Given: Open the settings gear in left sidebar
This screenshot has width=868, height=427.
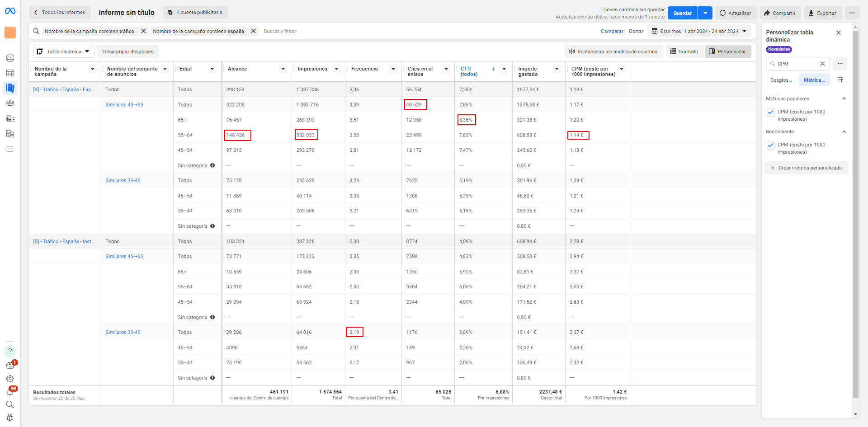Looking at the screenshot, I should click(x=10, y=379).
